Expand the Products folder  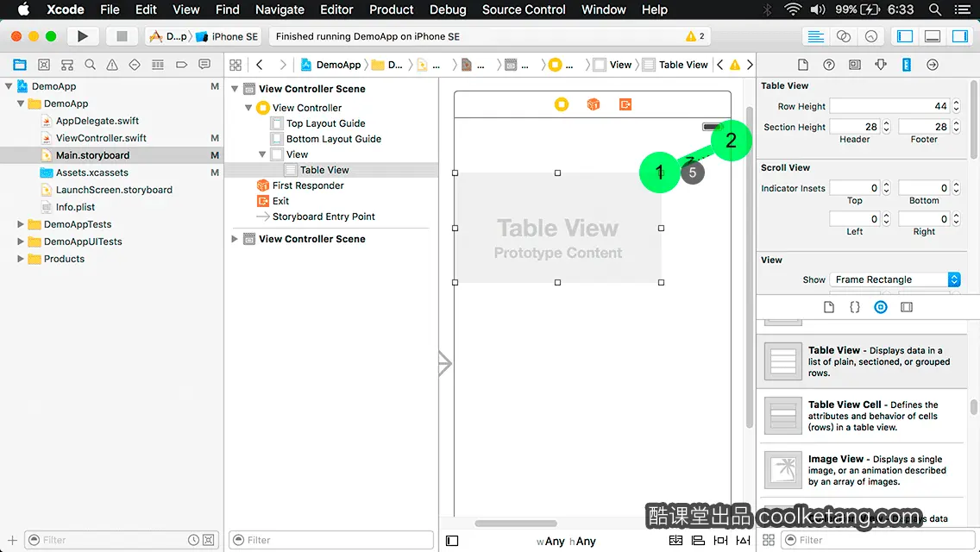point(21,258)
